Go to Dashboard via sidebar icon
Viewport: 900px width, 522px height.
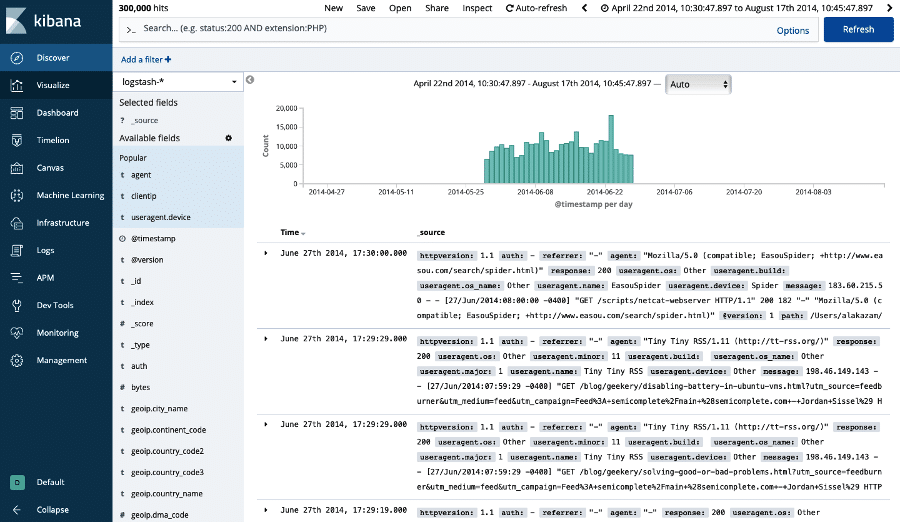(x=18, y=113)
